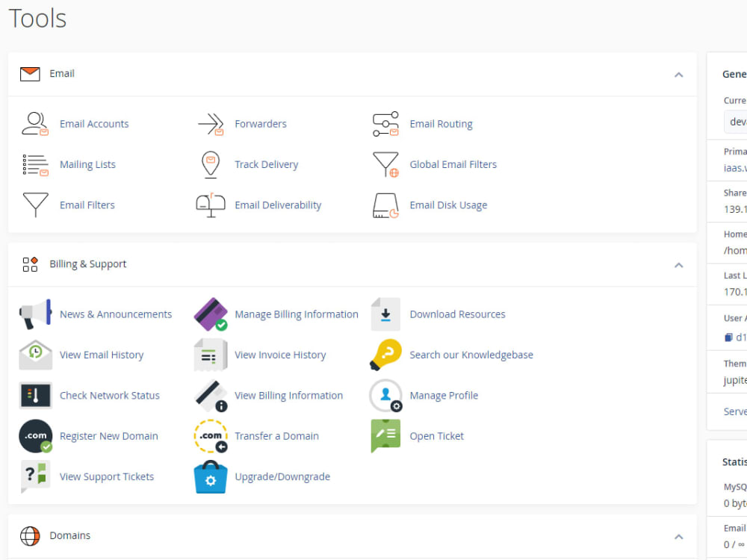Open the Search our Knowledgebase link

tap(471, 355)
